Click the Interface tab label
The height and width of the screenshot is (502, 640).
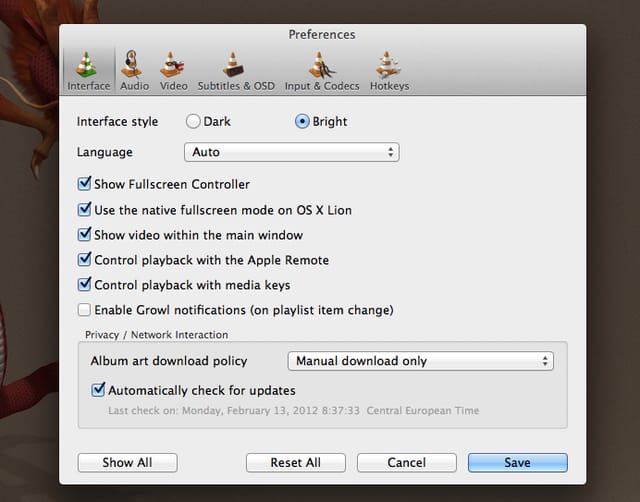89,86
